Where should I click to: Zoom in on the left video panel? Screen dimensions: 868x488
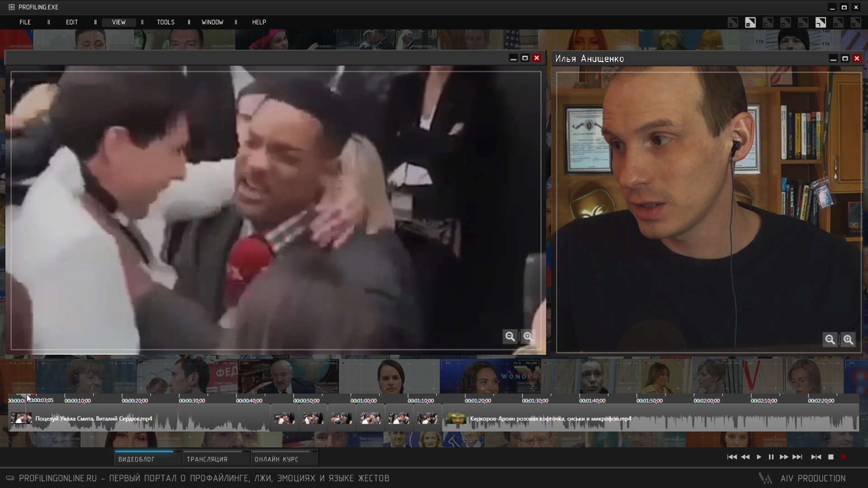tap(528, 337)
